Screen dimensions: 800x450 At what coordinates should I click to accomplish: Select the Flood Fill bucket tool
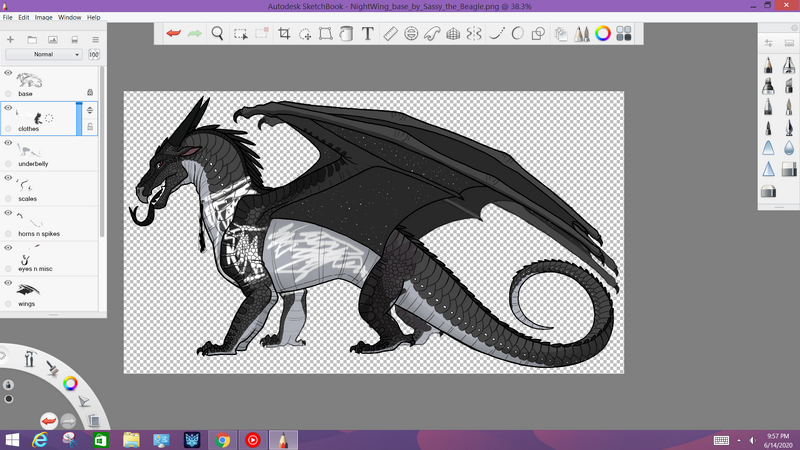click(x=347, y=34)
